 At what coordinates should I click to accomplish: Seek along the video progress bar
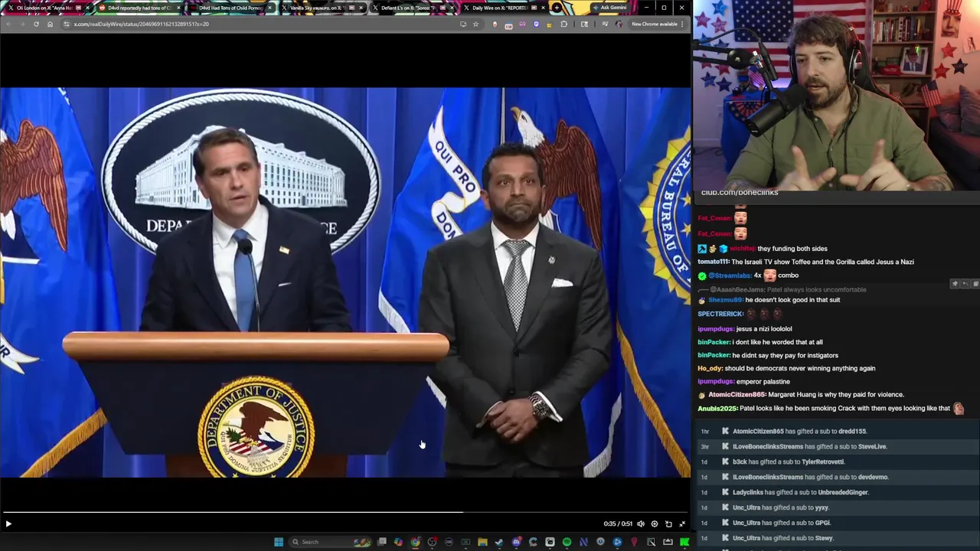[x=345, y=512]
